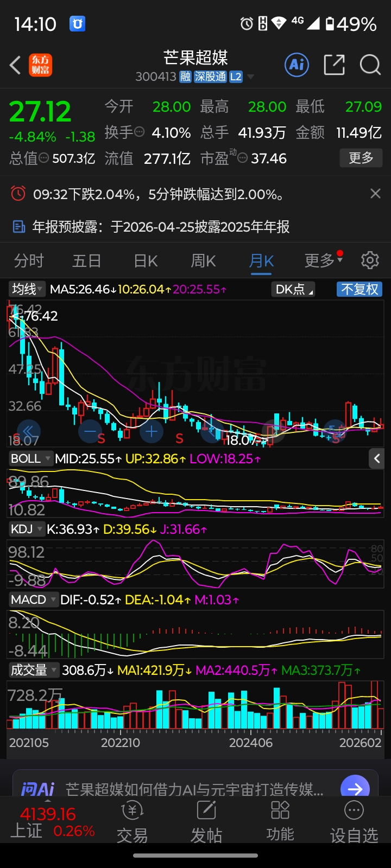This screenshot has width=391, height=868.
Task: Tap KDJ K:36.93 readout
Action: pyautogui.click(x=73, y=529)
